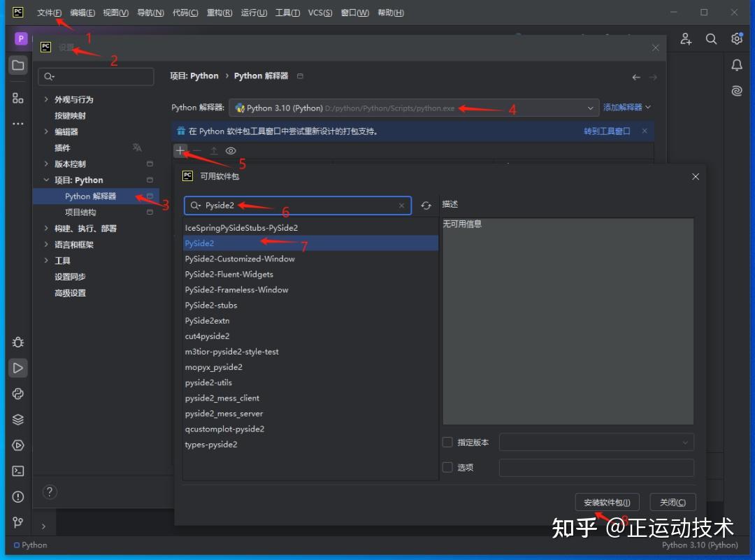Click the 安装软件包 button

click(606, 502)
